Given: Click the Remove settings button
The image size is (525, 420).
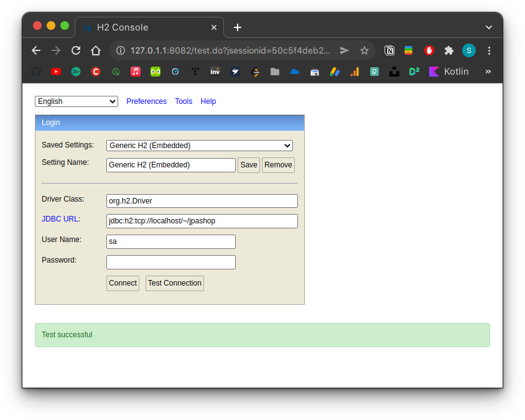Looking at the screenshot, I should click(278, 165).
